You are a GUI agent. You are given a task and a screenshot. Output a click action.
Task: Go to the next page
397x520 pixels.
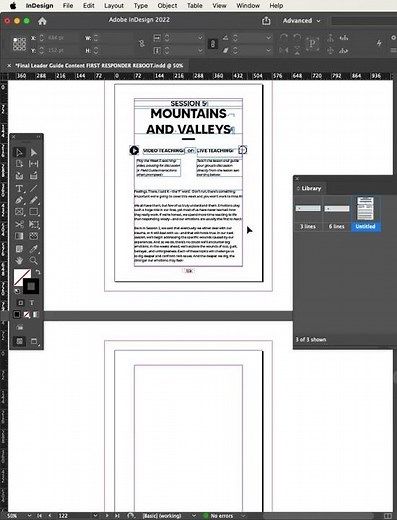[x=107, y=516]
